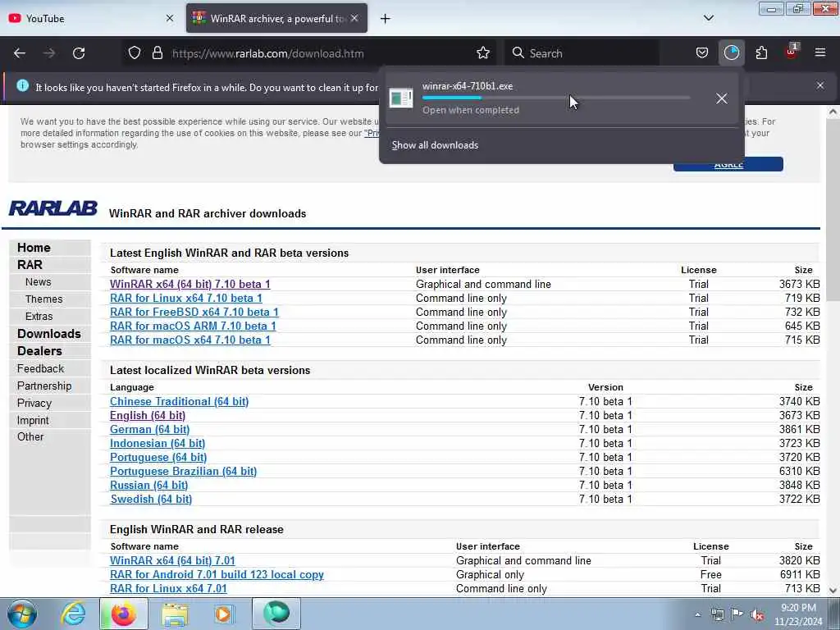Open Dealers sidebar item
Viewport: 840px width, 630px height.
click(x=39, y=351)
